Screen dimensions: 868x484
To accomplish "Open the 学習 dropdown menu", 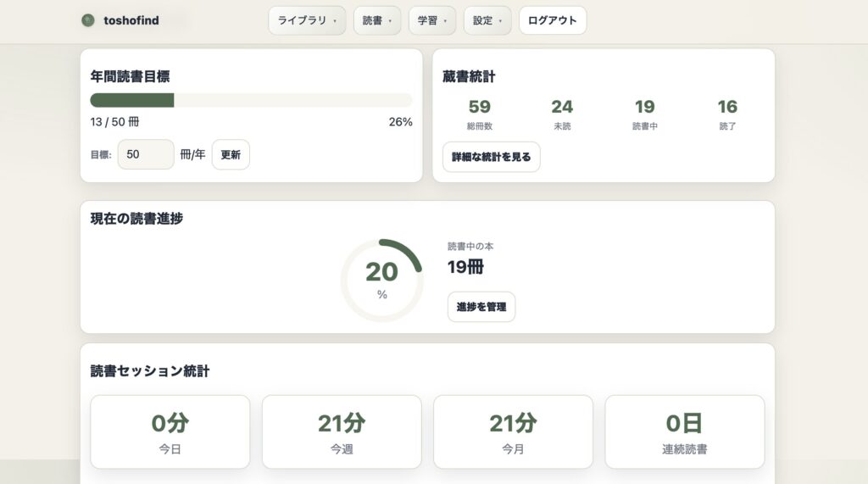I will (432, 20).
